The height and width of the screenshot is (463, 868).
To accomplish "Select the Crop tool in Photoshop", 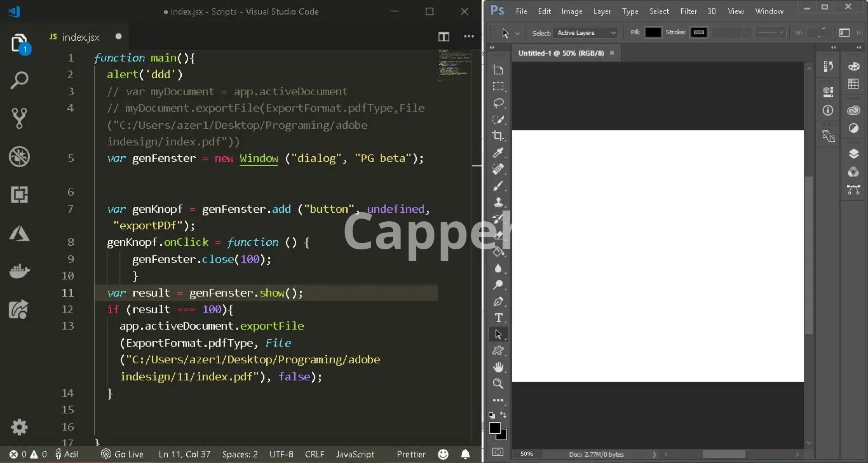I will point(498,136).
